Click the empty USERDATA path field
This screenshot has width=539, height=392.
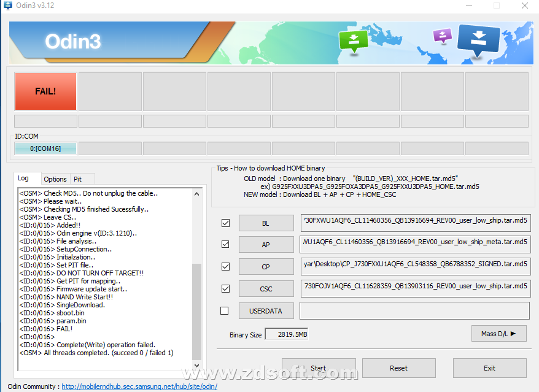(414, 310)
